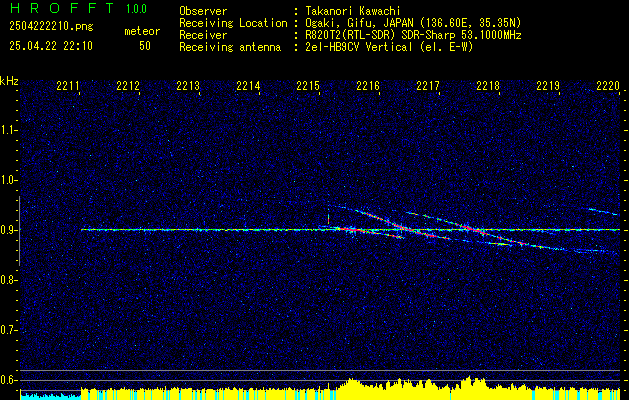Click time marker 2215

(x=308, y=86)
